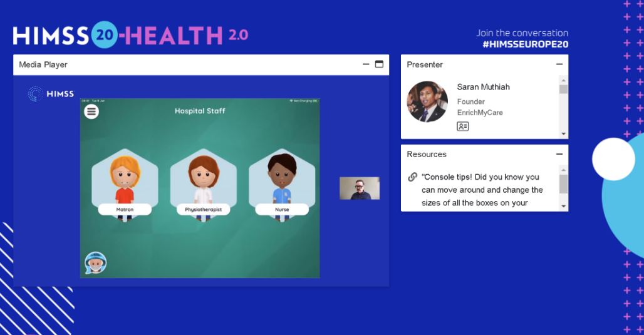The image size is (644, 335).
Task: Open Saran Muthiah's contact card icon
Action: click(x=462, y=126)
